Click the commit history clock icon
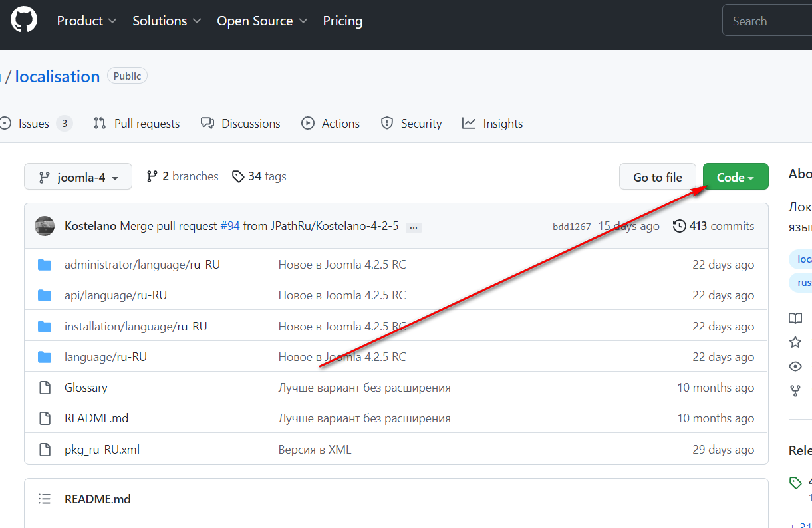The width and height of the screenshot is (812, 528). click(679, 226)
